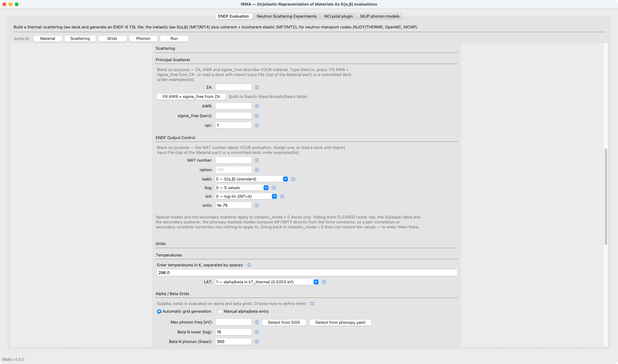Open the isabt S(α,β) standard dropdown
618x364 pixels.
(252, 179)
